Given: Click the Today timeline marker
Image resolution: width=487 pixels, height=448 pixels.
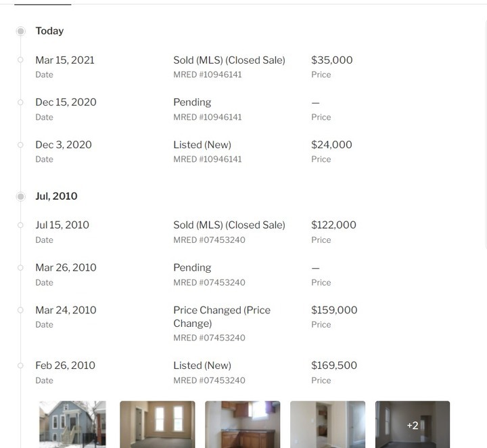Looking at the screenshot, I should (21, 31).
